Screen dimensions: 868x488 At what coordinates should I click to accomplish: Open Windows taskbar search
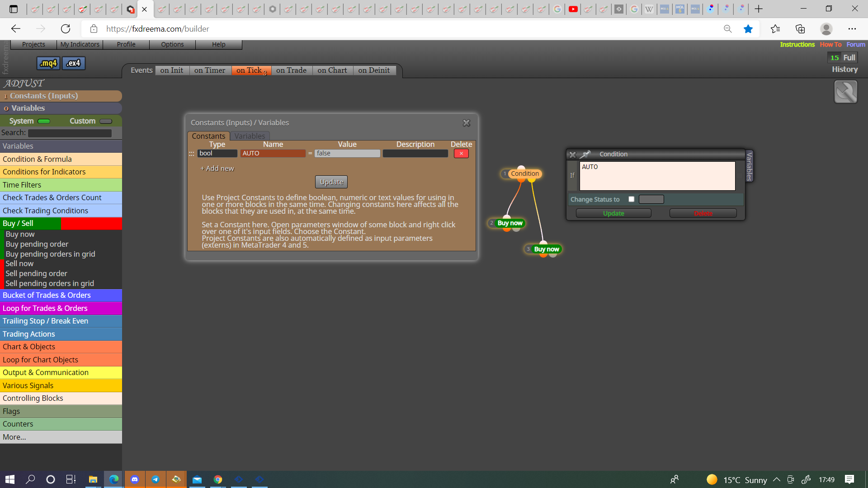click(x=30, y=479)
